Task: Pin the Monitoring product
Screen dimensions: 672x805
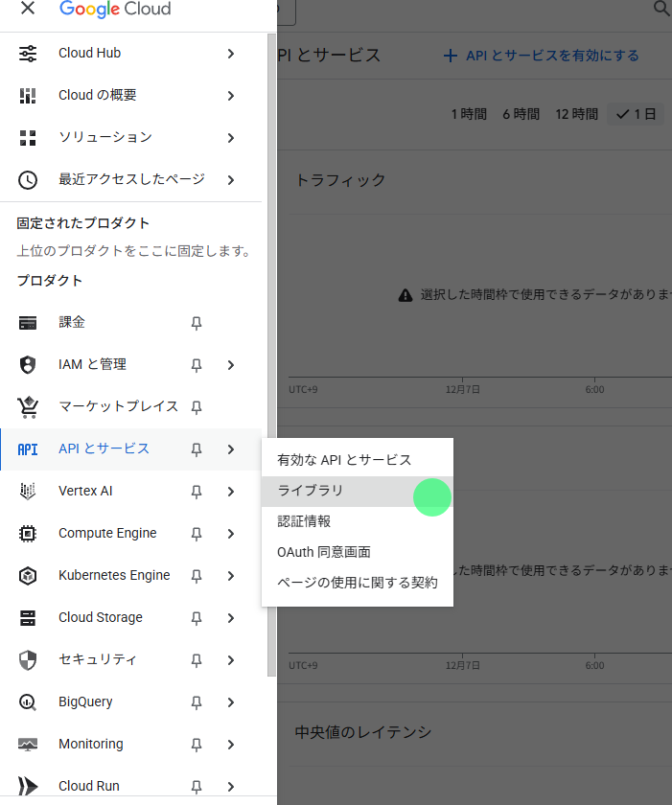Action: pyautogui.click(x=197, y=745)
